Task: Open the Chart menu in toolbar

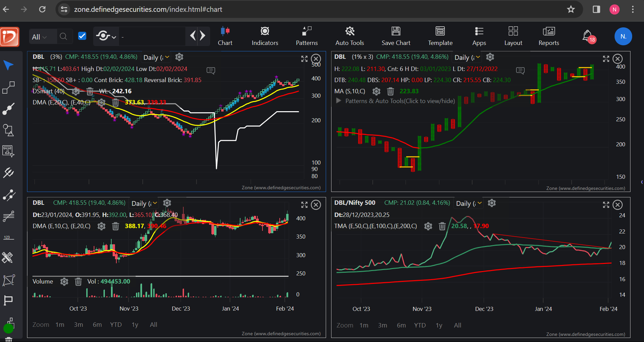Action: pos(225,36)
